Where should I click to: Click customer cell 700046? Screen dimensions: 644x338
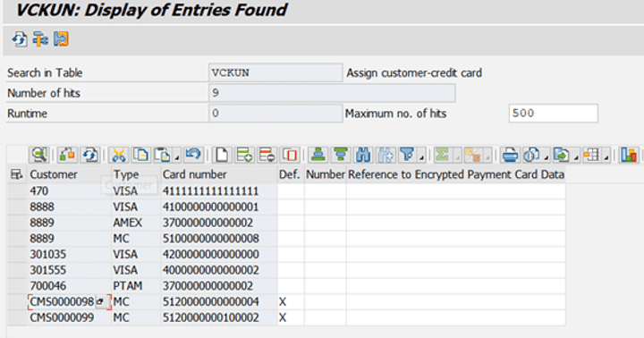click(x=70, y=286)
